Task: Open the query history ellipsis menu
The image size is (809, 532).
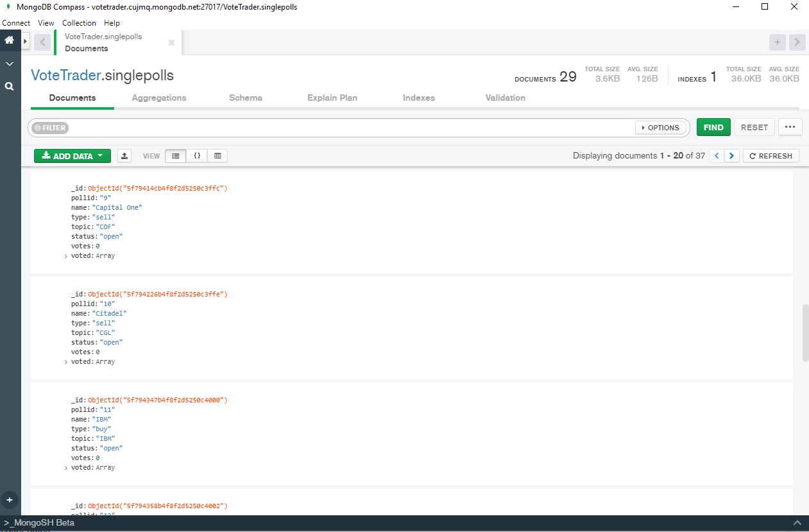Action: pos(790,128)
